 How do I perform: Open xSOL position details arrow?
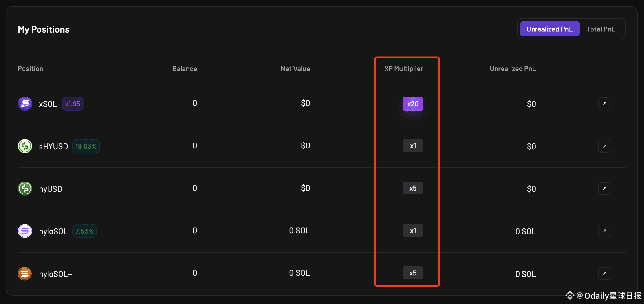point(604,104)
